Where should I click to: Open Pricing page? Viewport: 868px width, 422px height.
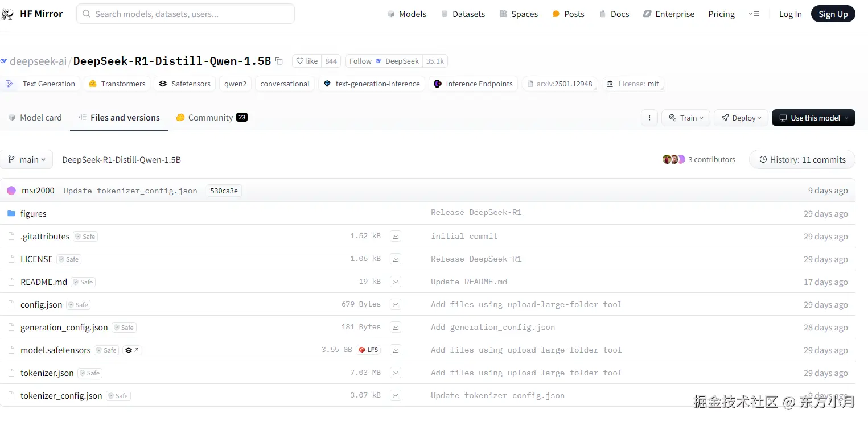[721, 14]
